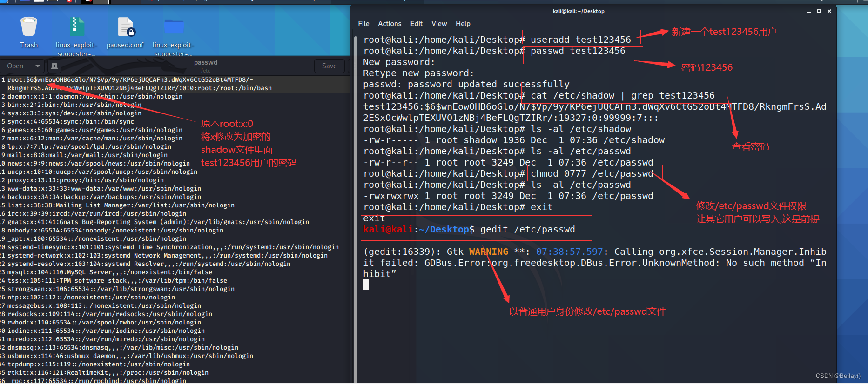The width and height of the screenshot is (868, 384).
Task: Expand the recent files arrow next to Open
Action: point(38,66)
